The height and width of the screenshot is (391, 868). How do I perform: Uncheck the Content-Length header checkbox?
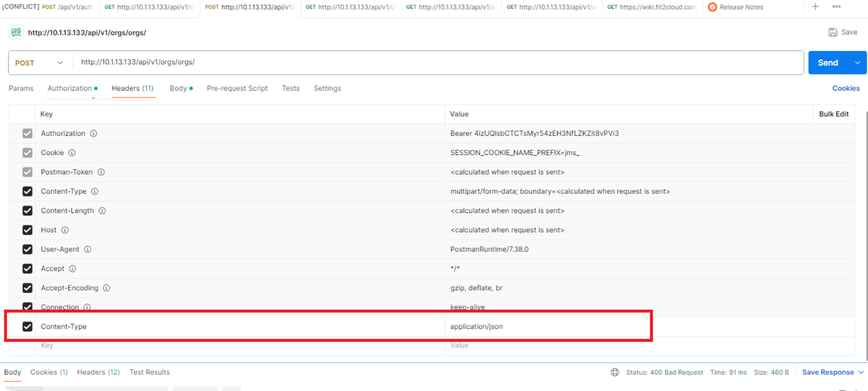pos(27,211)
